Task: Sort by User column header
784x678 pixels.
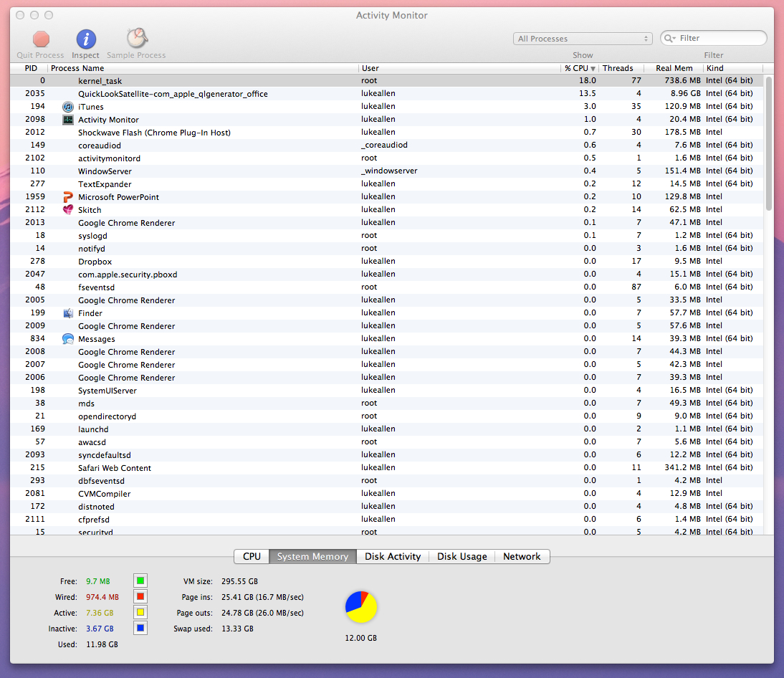Action: click(459, 68)
